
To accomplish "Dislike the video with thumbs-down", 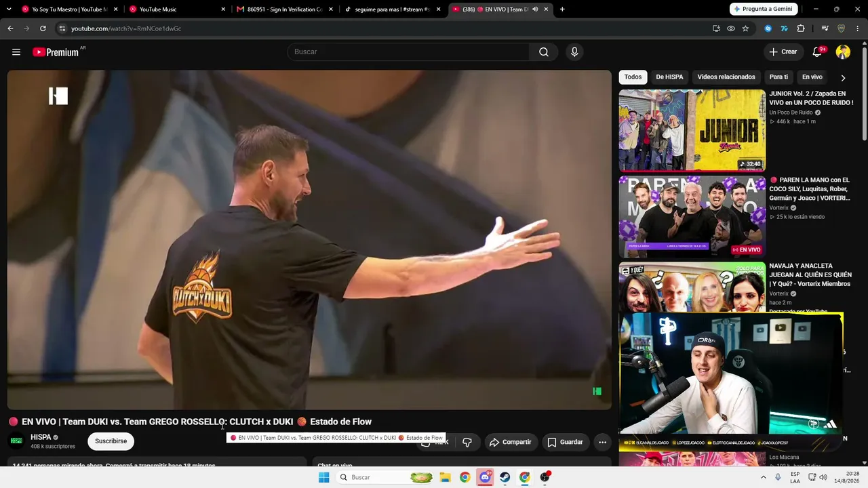I will [467, 442].
